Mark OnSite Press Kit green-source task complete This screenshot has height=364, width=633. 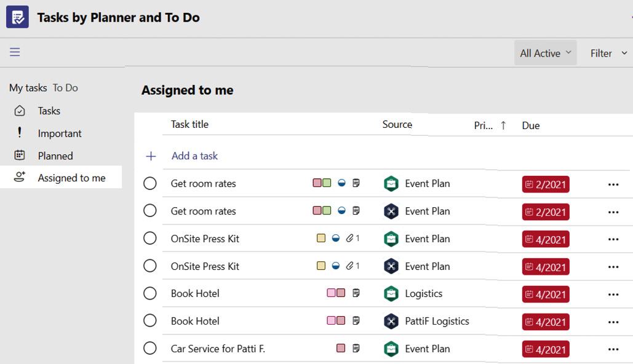point(149,238)
